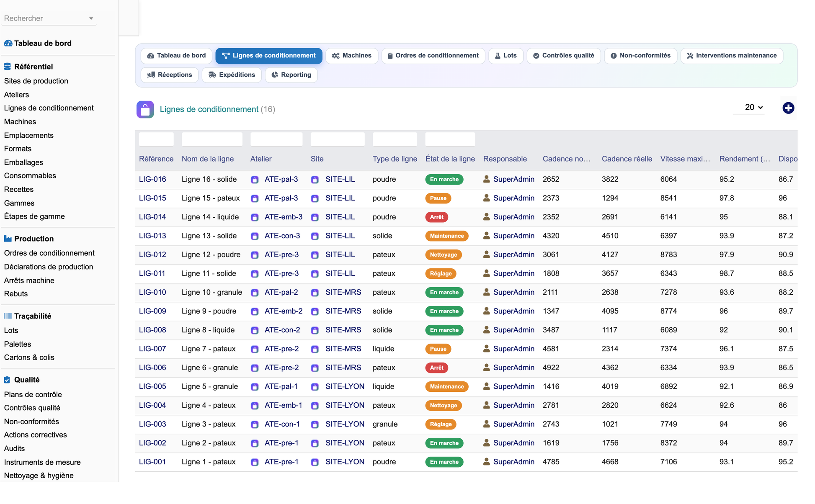This screenshot has height=504, width=815.
Task: Open Sites de production in sidebar
Action: [x=36, y=81]
